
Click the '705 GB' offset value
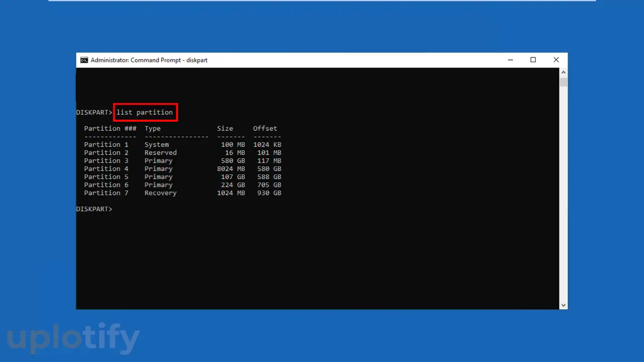(269, 185)
